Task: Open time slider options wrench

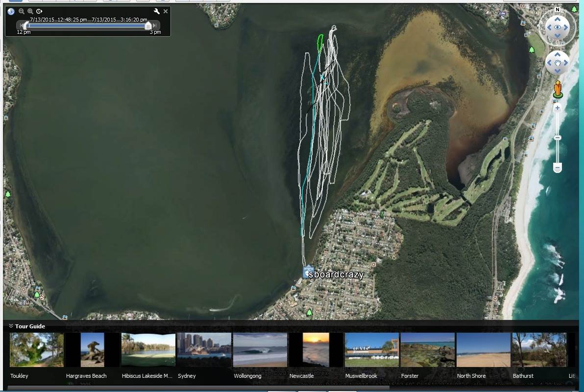Action: tap(157, 11)
